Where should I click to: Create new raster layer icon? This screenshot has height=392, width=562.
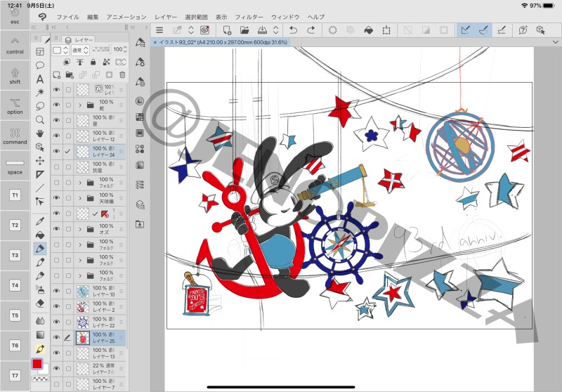click(x=57, y=74)
